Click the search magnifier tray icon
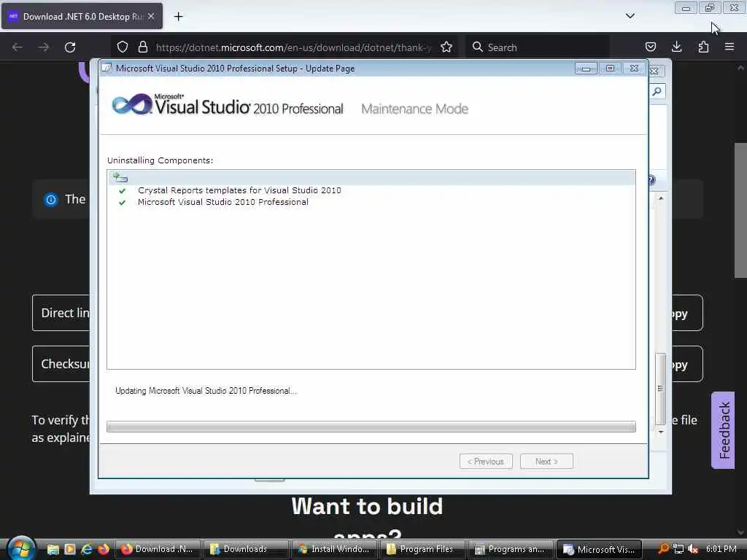Image resolution: width=747 pixels, height=560 pixels. coord(663,549)
